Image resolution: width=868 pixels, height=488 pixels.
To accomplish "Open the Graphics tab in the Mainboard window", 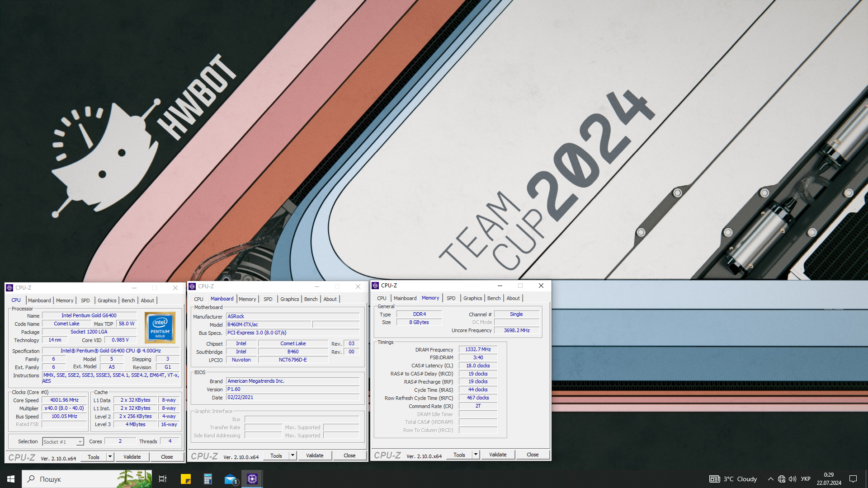I will (290, 299).
